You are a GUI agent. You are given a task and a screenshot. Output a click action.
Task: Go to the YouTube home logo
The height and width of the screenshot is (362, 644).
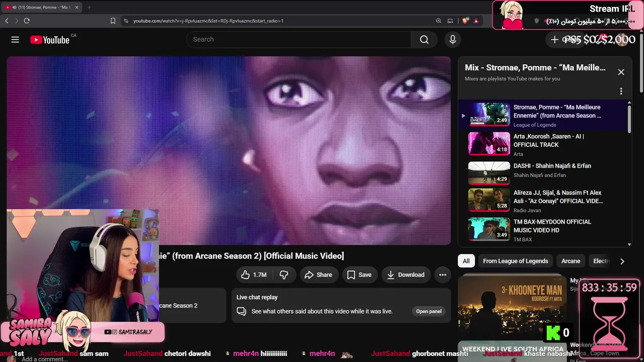coord(50,40)
